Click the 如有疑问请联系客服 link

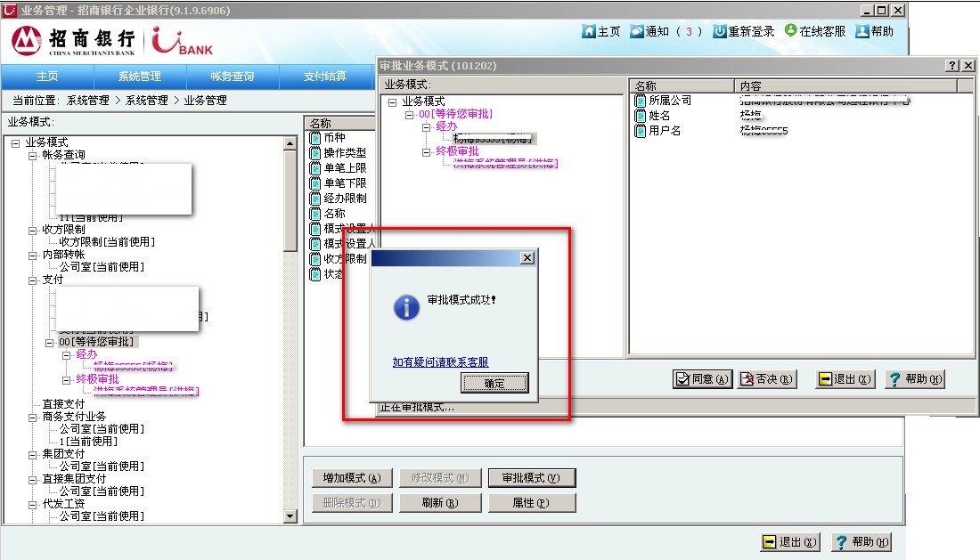coord(440,362)
